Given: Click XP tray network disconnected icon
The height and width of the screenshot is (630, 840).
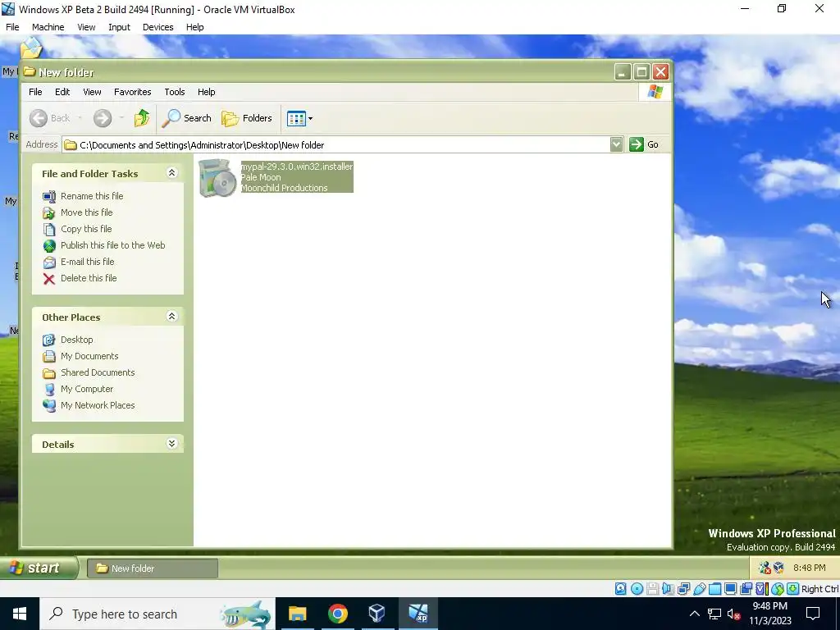Looking at the screenshot, I should pyautogui.click(x=765, y=568).
